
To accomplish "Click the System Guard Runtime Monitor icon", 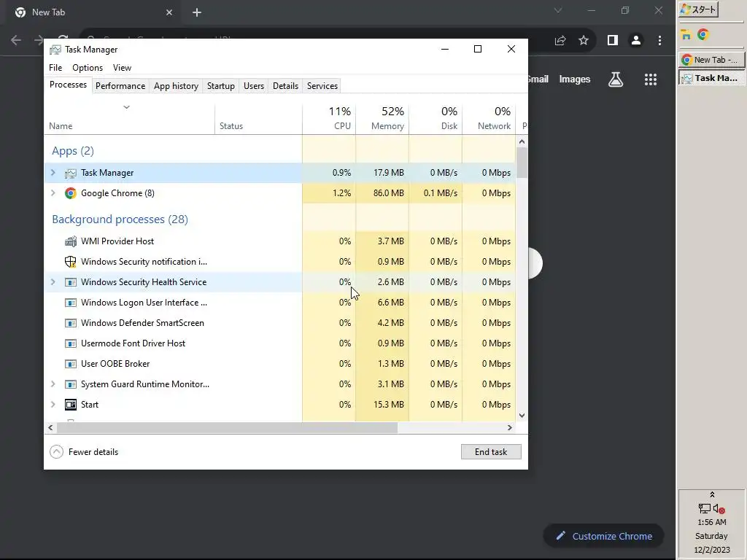I will (71, 384).
